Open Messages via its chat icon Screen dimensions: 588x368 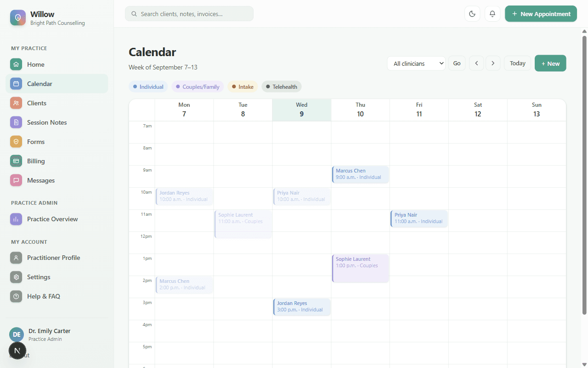coord(16,180)
